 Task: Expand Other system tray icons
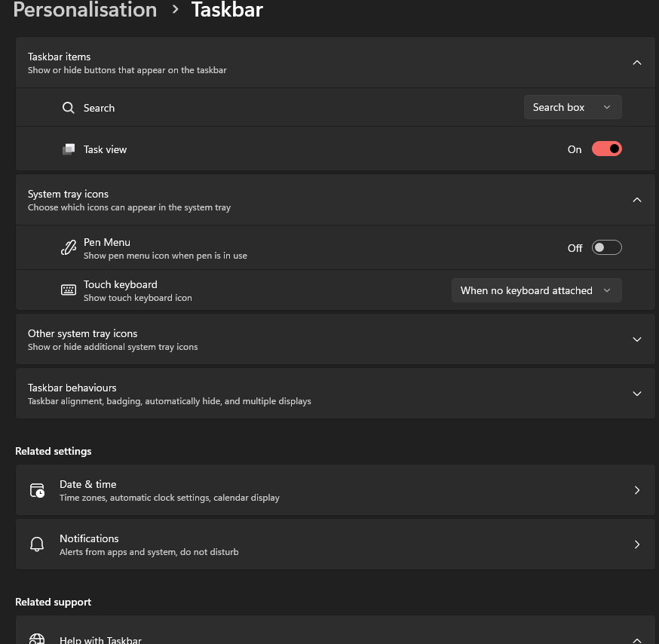(x=637, y=339)
